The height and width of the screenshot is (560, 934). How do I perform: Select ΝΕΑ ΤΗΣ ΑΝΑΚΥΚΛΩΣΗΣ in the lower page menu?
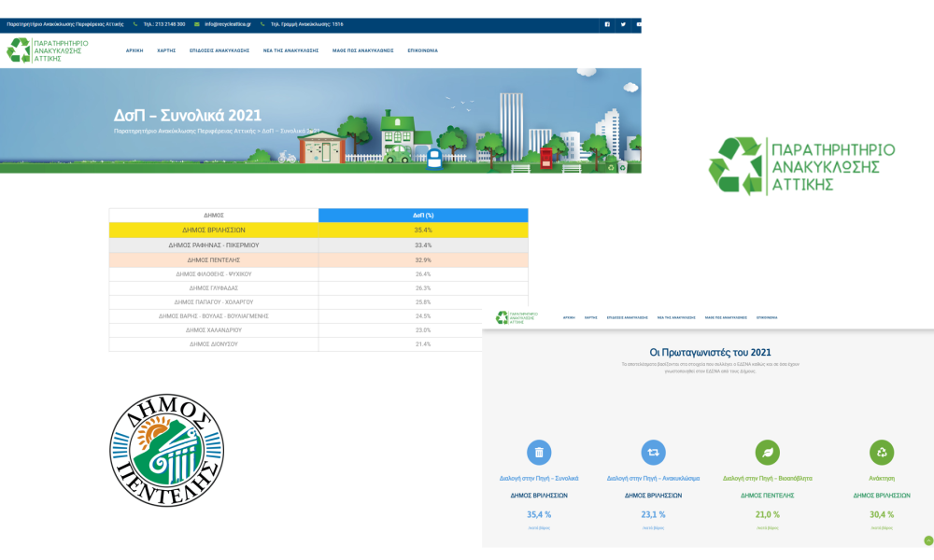[676, 317]
